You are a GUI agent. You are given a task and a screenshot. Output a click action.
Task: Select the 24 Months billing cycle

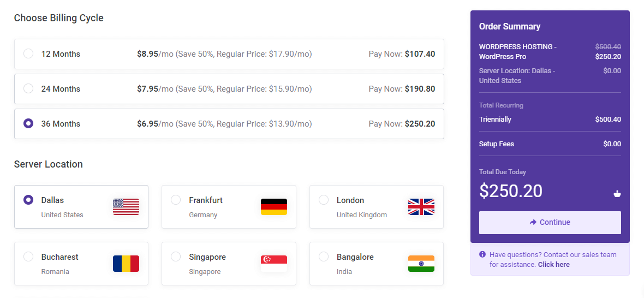coord(28,88)
